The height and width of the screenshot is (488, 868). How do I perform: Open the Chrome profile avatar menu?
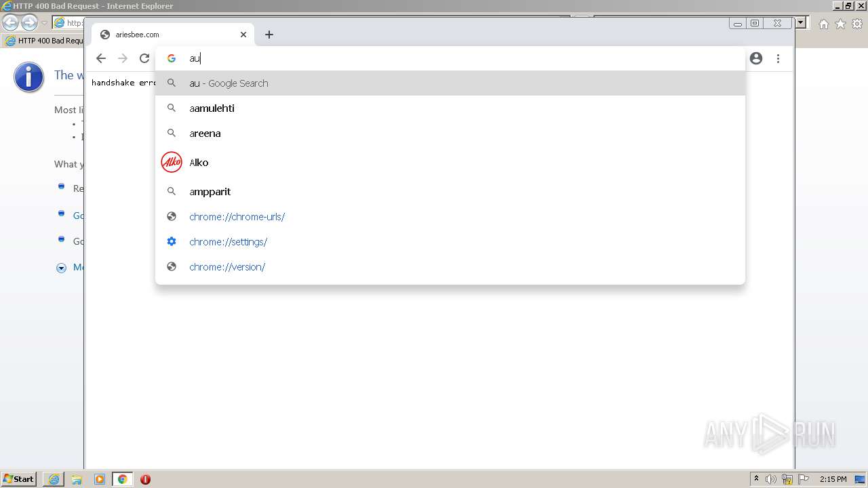756,58
